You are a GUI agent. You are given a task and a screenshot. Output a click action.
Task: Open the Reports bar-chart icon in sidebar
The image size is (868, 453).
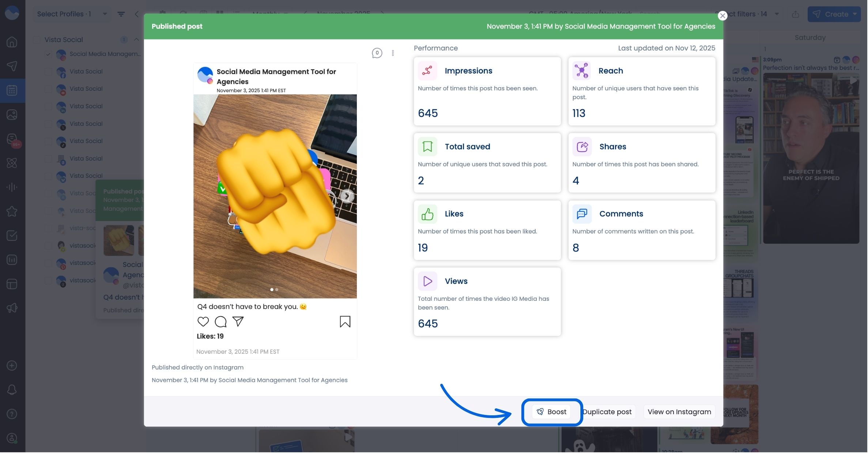(x=12, y=260)
